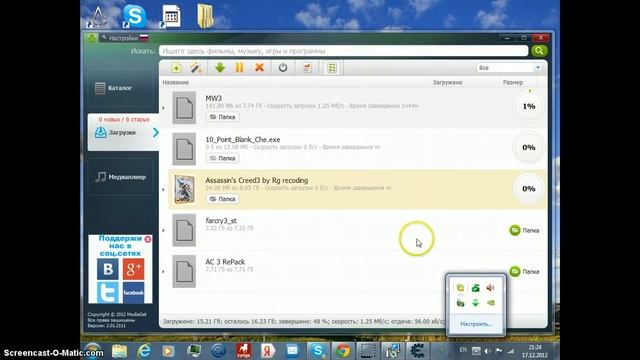Open the Каталог section
This screenshot has height=360, width=640.
pyautogui.click(x=120, y=88)
